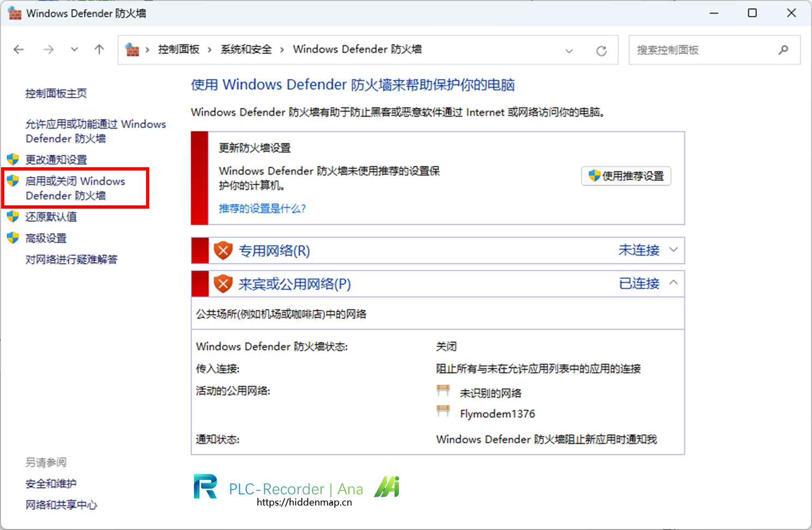
Task: Open the recent locations chevron
Action: point(75,50)
